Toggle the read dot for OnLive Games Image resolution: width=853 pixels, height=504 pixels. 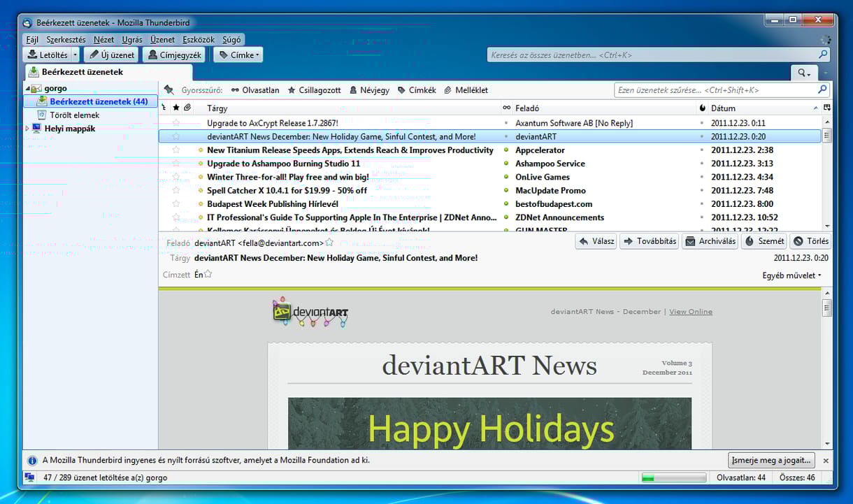pyautogui.click(x=507, y=177)
